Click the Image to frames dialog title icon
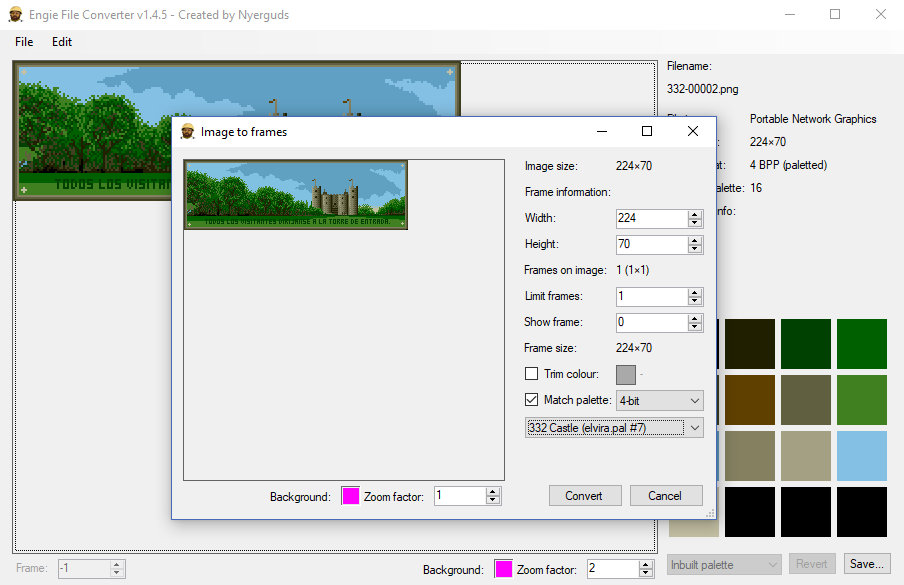The height and width of the screenshot is (585, 904). click(187, 131)
